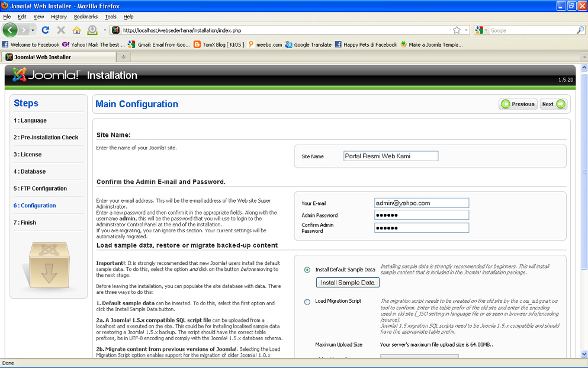Screen dimensions: 588x368
Task: Click the Joomla! logo in the header
Action: pos(46,75)
